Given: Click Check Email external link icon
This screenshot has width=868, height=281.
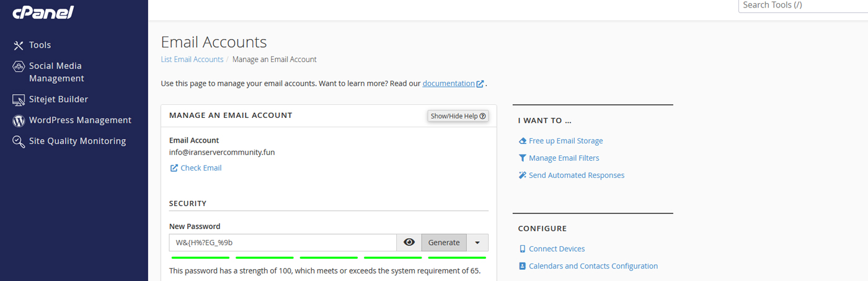Looking at the screenshot, I should pyautogui.click(x=174, y=168).
